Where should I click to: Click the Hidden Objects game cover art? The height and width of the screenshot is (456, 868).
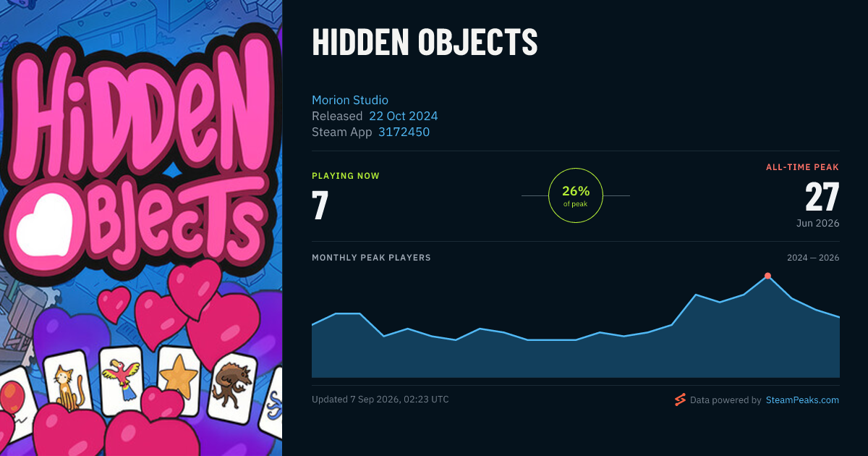click(x=141, y=228)
